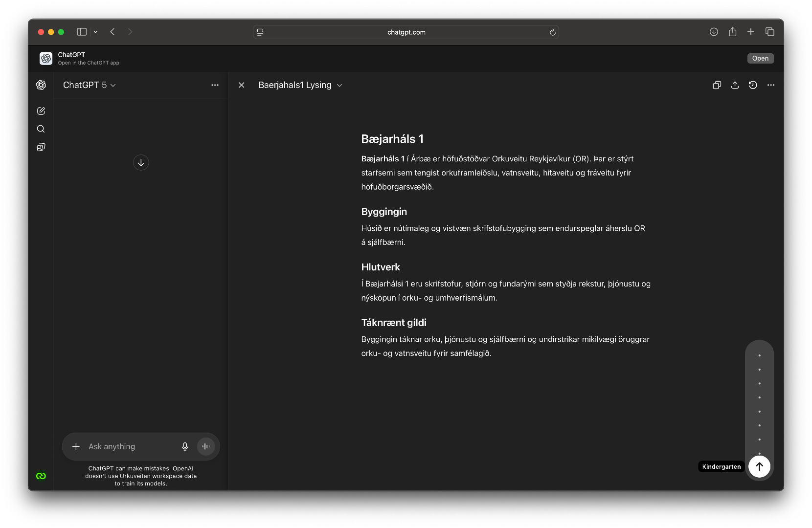Expand the ChatGPT 5 model selector
Viewport: 812px width, 528px height.
point(90,85)
